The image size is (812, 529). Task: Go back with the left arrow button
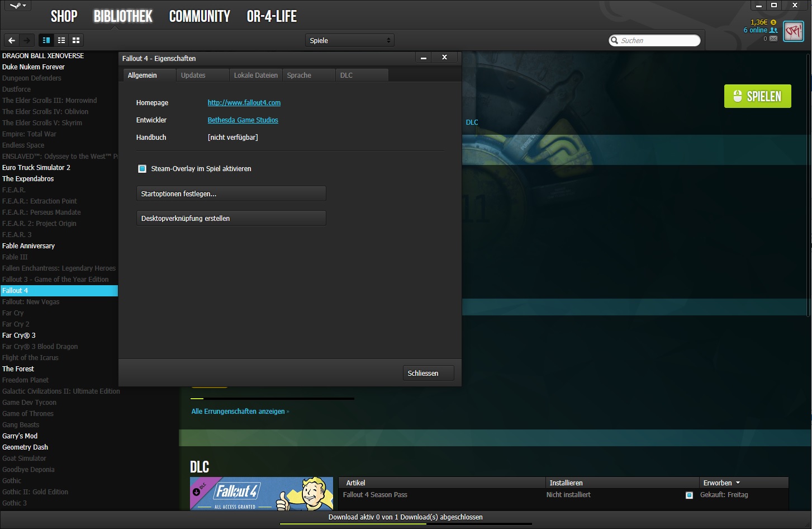pos(12,40)
